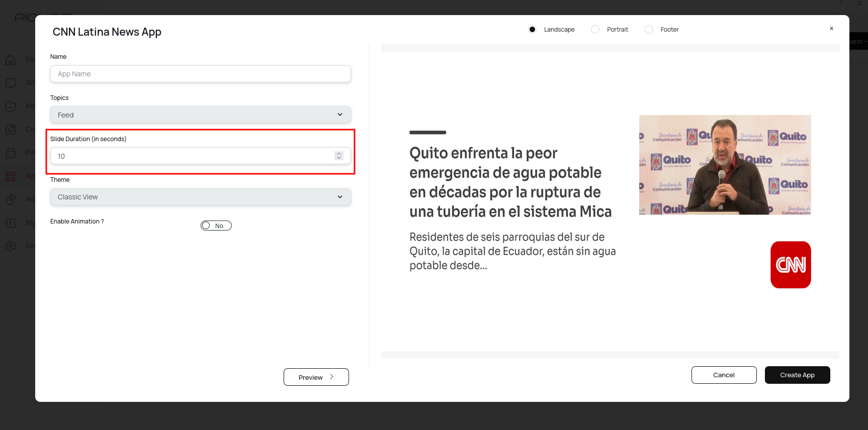The image size is (868, 430).
Task: Click the Screens monitor icon in sidebar
Action: click(11, 83)
